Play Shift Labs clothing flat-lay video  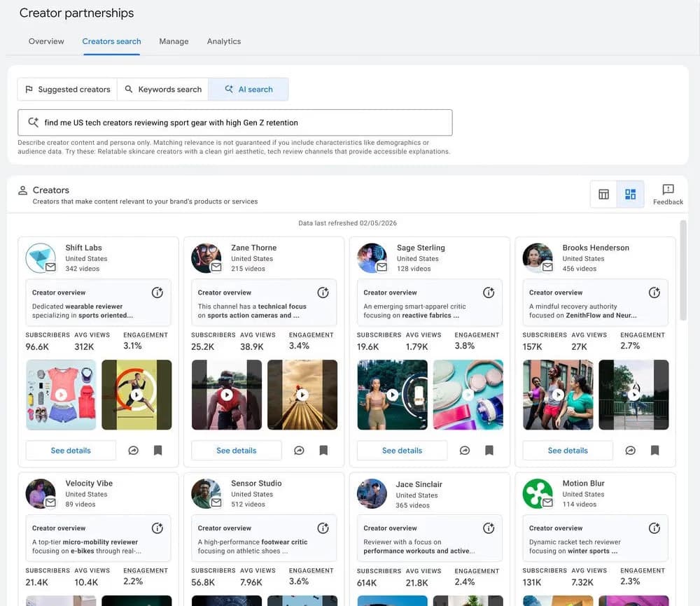click(61, 395)
